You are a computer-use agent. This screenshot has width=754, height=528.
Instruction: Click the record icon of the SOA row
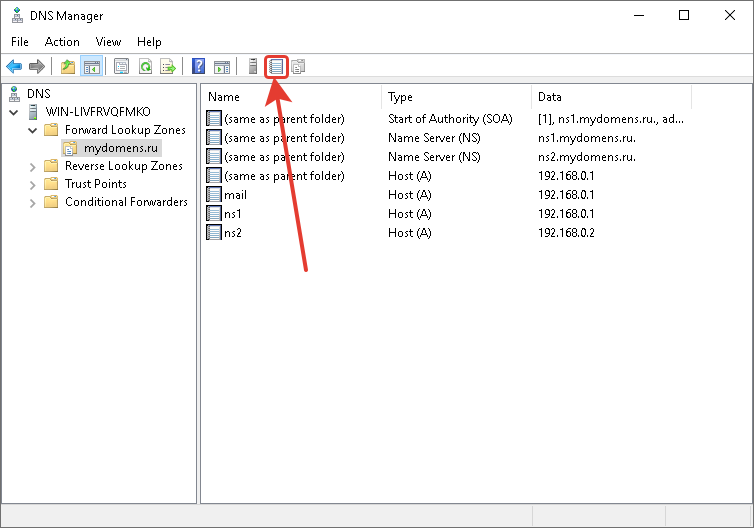214,118
